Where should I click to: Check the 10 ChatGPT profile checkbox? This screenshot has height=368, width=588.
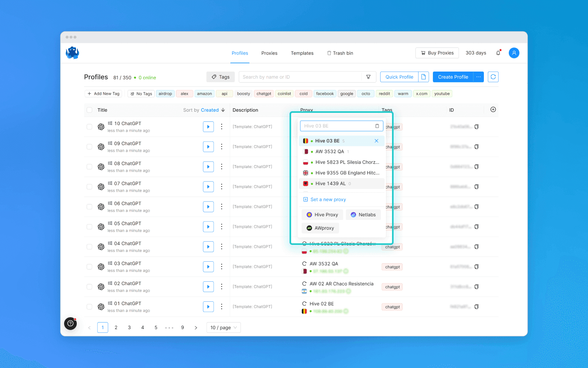(x=89, y=127)
